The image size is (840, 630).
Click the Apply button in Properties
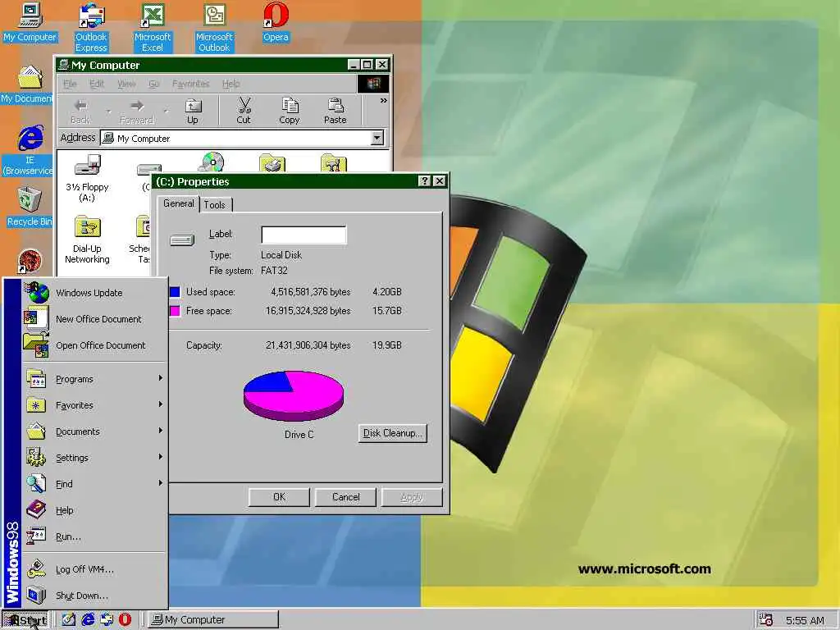pos(412,497)
